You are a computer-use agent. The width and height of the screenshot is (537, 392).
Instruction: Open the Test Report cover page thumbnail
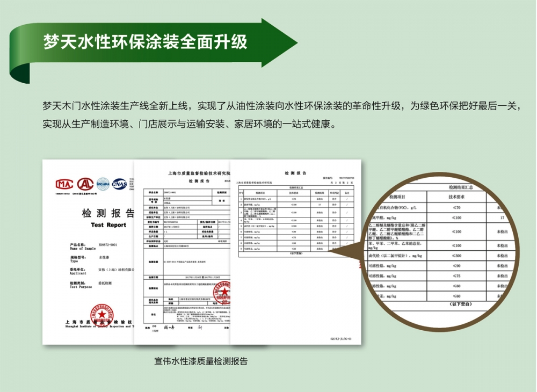click(89, 252)
